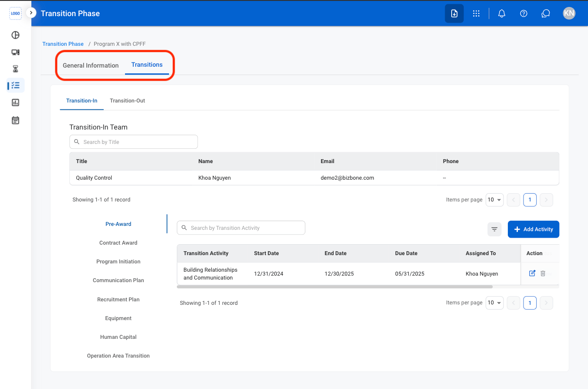Click team table previous page arrow
The image size is (588, 389).
(x=514, y=200)
